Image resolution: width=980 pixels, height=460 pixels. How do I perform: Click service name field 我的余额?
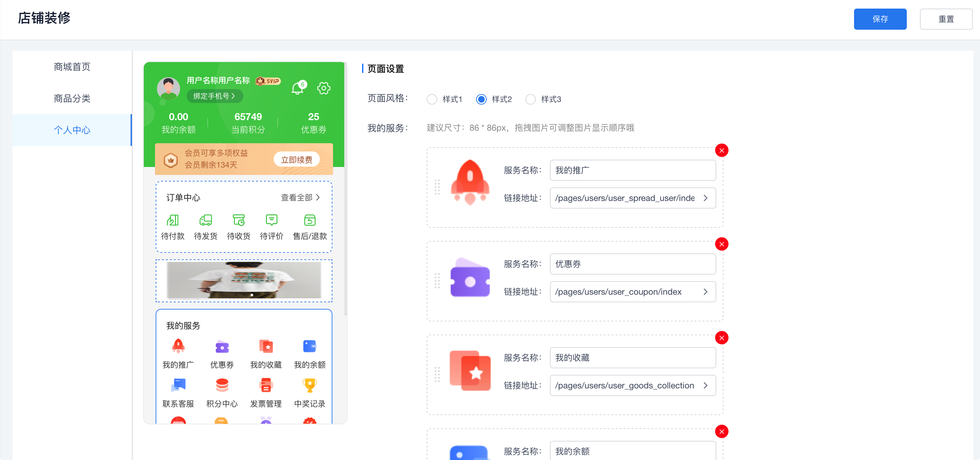click(x=633, y=451)
